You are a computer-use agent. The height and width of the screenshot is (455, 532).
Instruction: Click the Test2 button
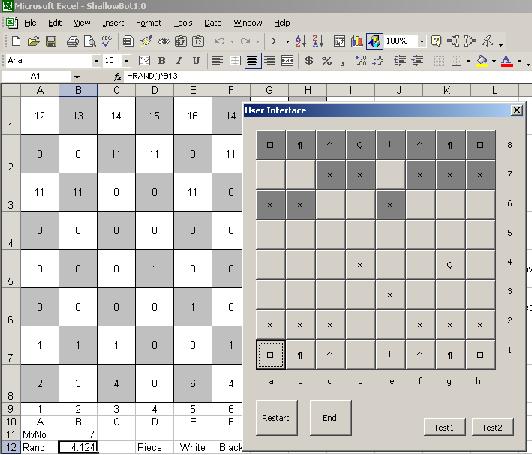[x=493, y=428]
